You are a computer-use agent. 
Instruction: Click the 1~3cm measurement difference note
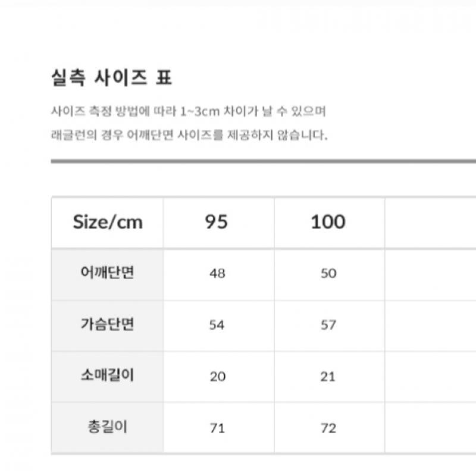tap(188, 111)
